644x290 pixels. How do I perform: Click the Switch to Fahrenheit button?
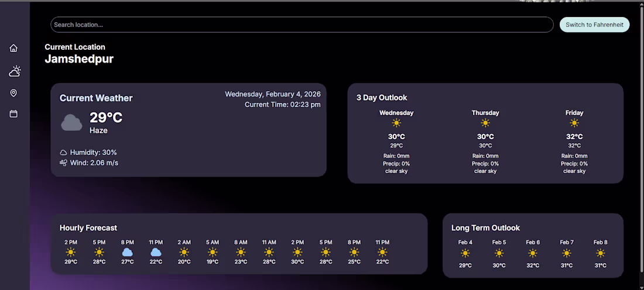[x=594, y=25]
